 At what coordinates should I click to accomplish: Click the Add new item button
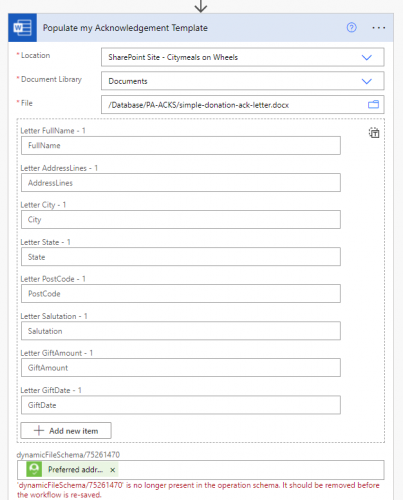(x=66, y=430)
